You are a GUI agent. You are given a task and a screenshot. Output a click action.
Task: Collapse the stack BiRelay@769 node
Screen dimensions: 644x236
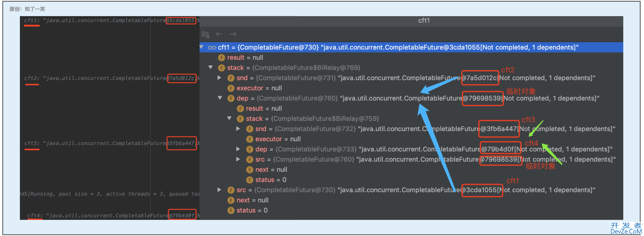coord(210,67)
